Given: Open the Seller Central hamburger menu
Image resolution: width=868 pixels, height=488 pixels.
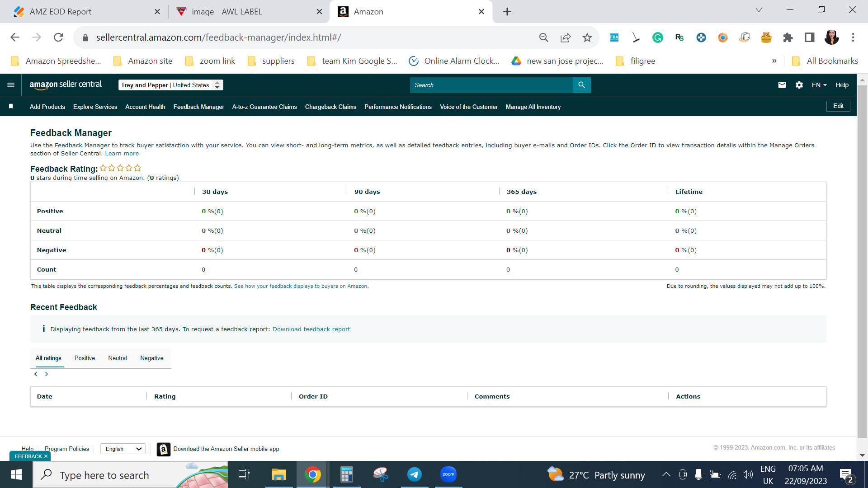Looking at the screenshot, I should click(11, 85).
